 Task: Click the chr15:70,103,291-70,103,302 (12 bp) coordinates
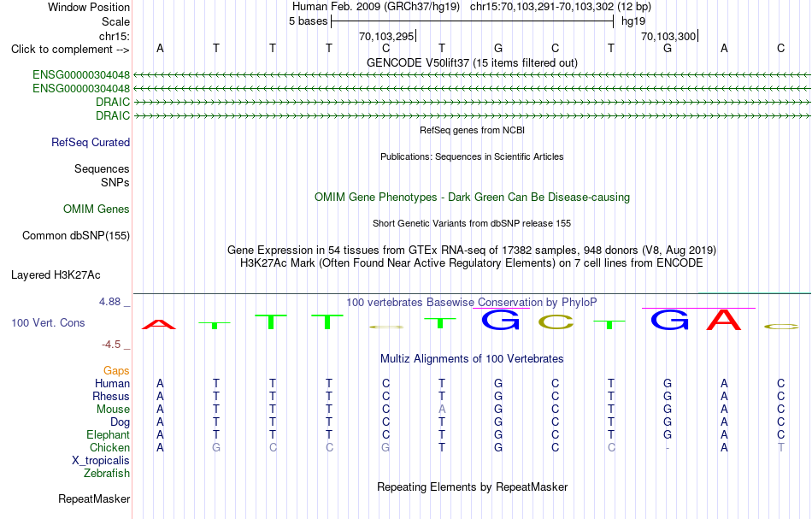561,7
